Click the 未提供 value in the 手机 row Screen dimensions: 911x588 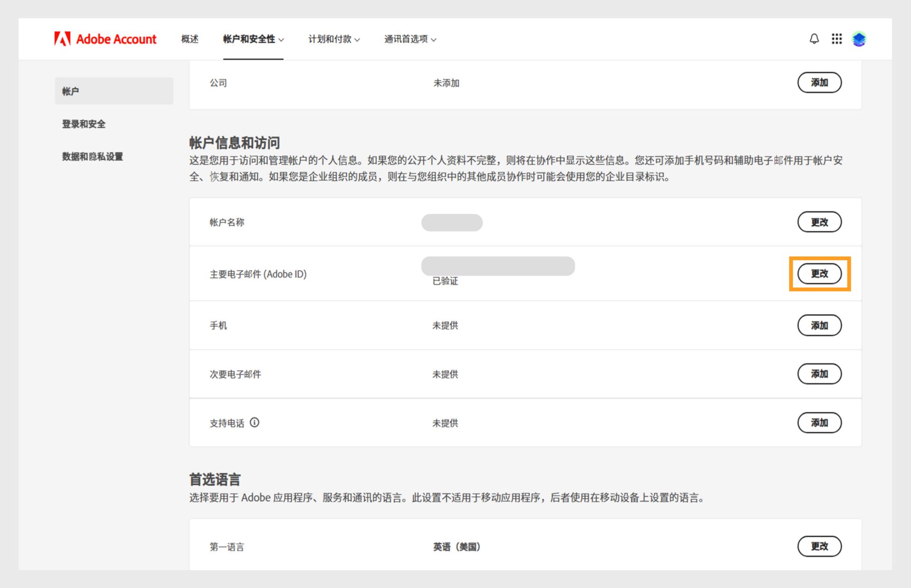coord(445,325)
